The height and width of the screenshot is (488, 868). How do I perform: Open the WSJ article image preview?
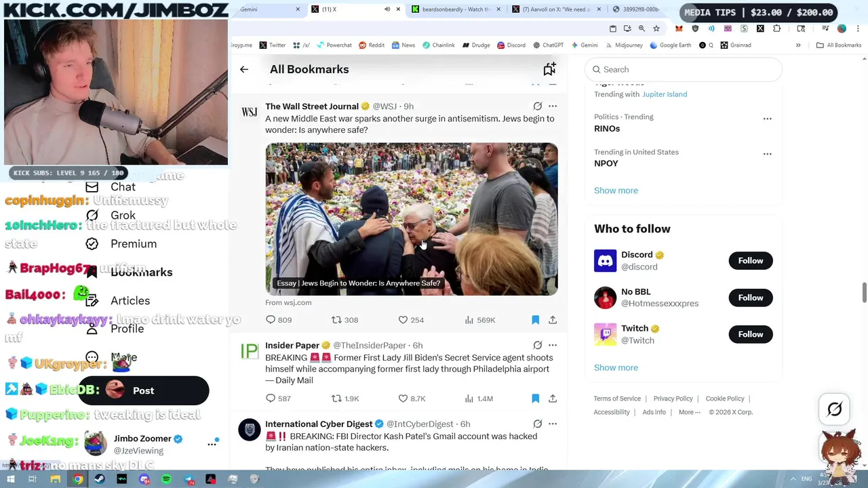tap(412, 219)
